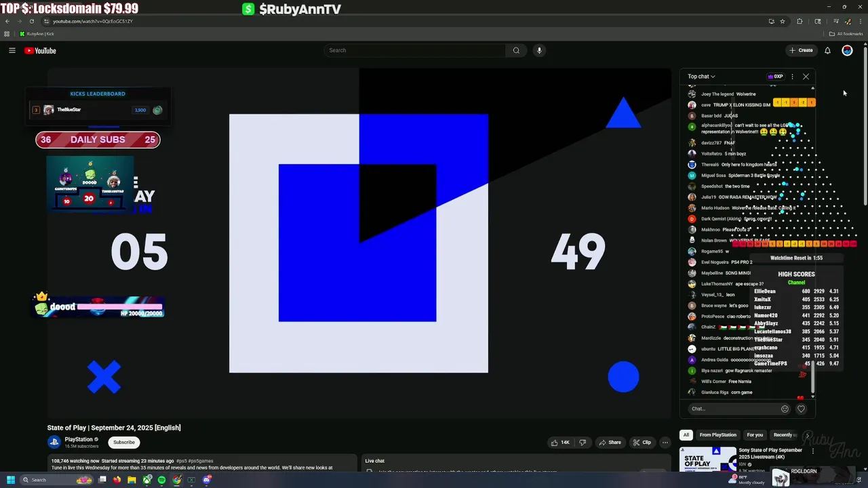Image resolution: width=868 pixels, height=488 pixels.
Task: Create a Clip of the stream
Action: pos(642,443)
